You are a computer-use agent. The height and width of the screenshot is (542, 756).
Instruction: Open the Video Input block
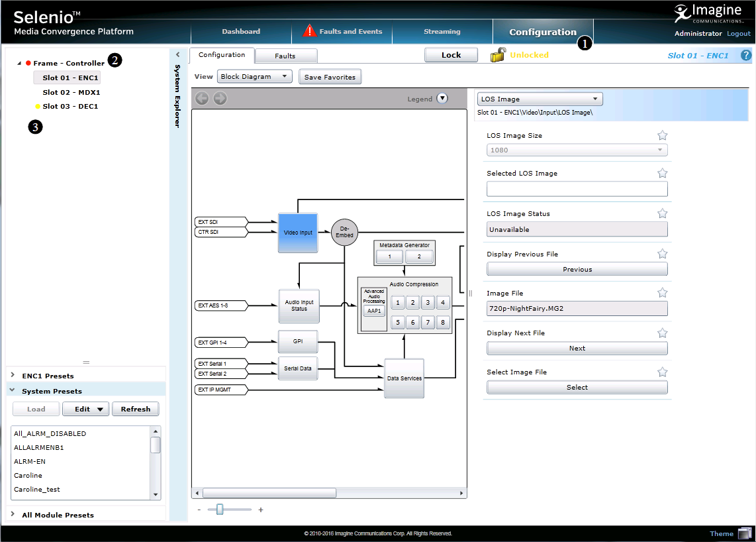coord(298,233)
